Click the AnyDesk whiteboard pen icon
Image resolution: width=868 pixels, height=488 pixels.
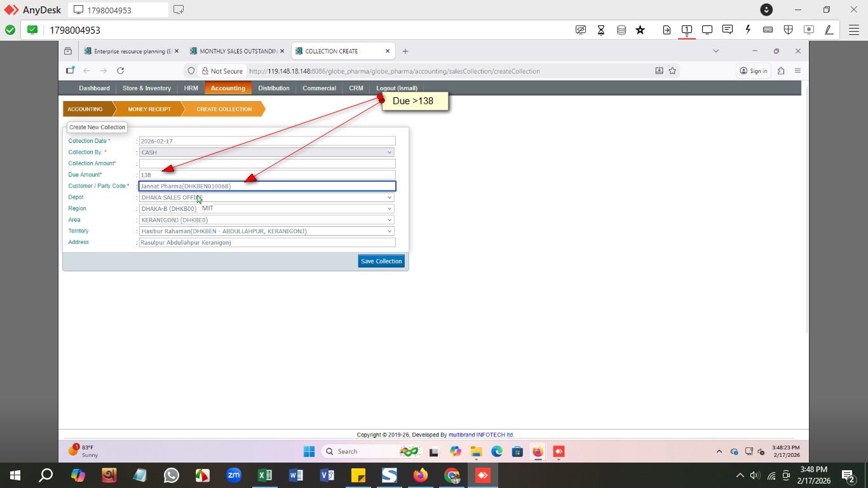coord(829,30)
